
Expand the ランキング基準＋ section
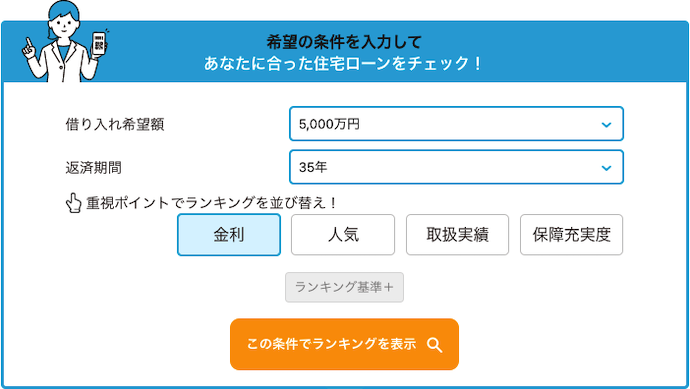[344, 287]
